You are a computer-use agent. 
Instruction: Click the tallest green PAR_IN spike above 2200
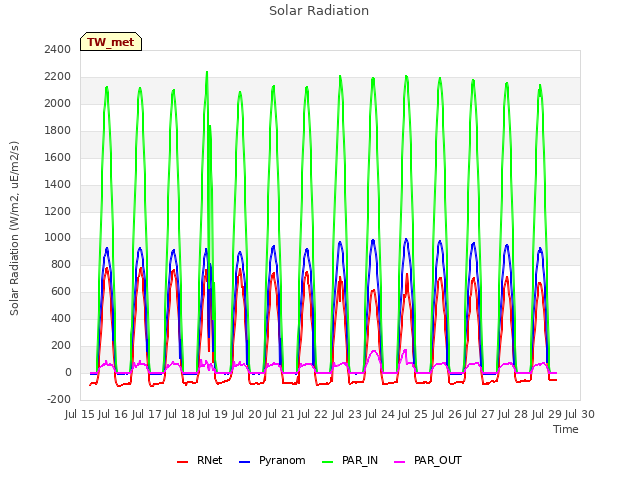[207, 73]
